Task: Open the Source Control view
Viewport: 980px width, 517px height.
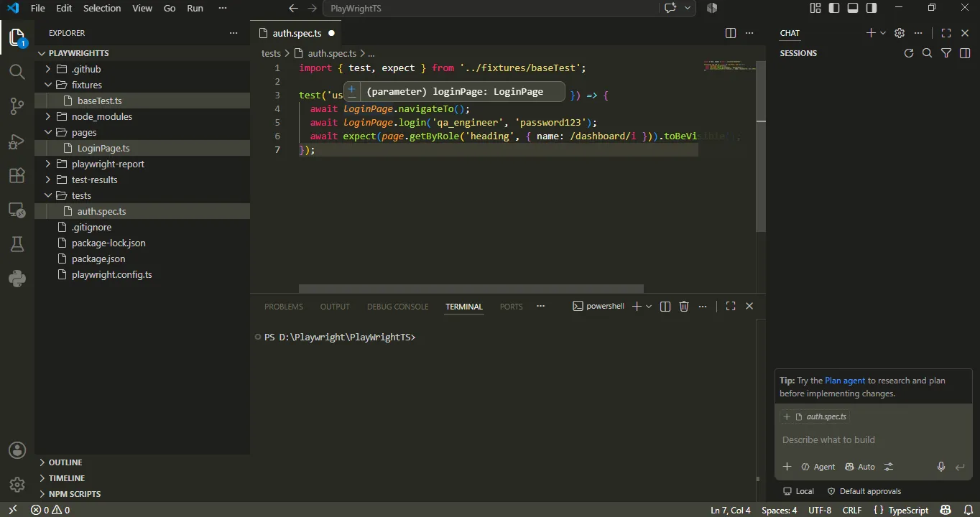Action: [17, 106]
